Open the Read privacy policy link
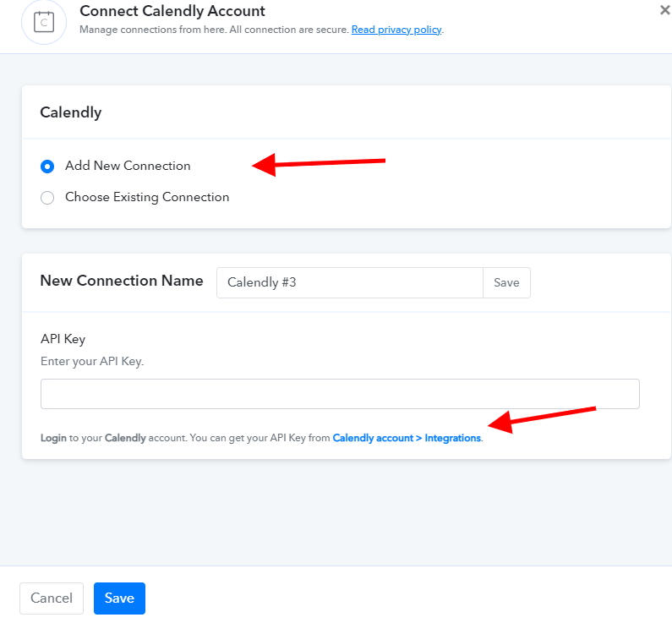Image resolution: width=672 pixels, height=623 pixels. (x=396, y=30)
